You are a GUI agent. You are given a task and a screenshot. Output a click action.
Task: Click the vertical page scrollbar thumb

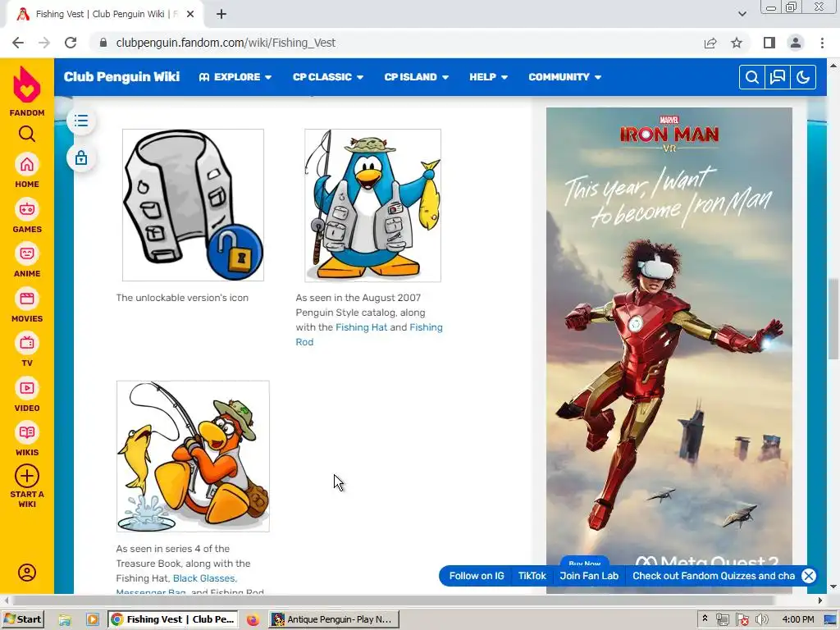833,320
